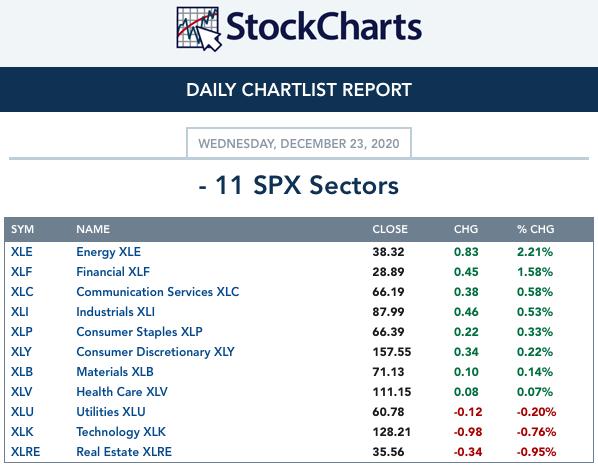The width and height of the screenshot is (598, 467).
Task: Click the XLV ticker symbol
Action: tap(22, 392)
